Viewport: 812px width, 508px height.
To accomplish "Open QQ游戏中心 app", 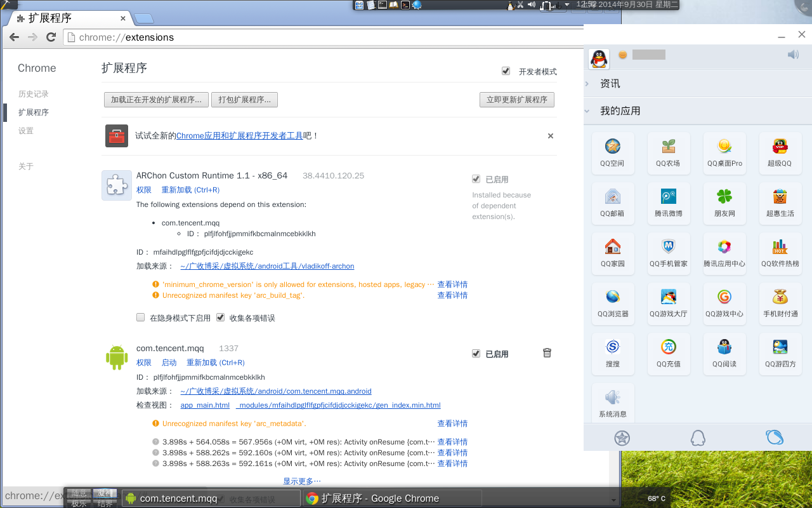I will 724,304.
